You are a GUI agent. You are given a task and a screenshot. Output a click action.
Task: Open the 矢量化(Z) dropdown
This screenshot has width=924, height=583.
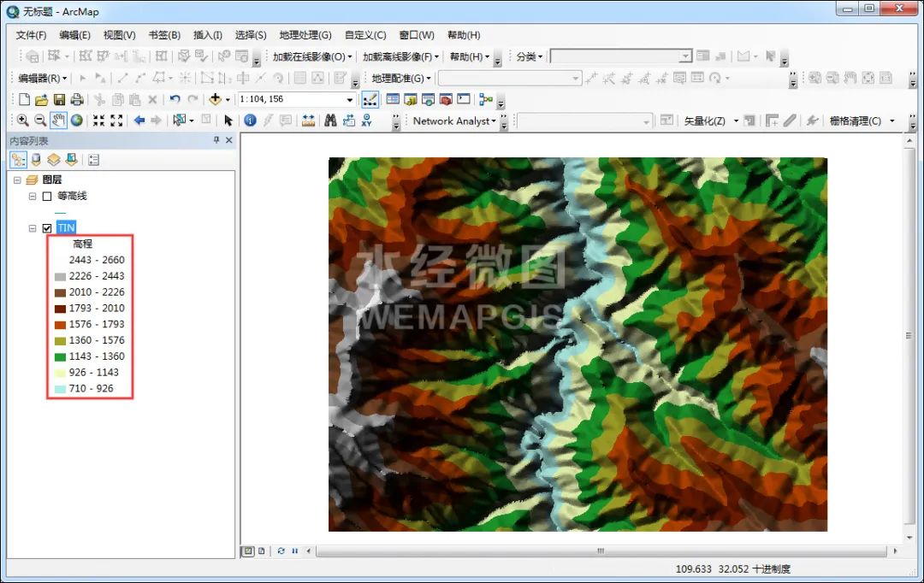click(x=711, y=121)
